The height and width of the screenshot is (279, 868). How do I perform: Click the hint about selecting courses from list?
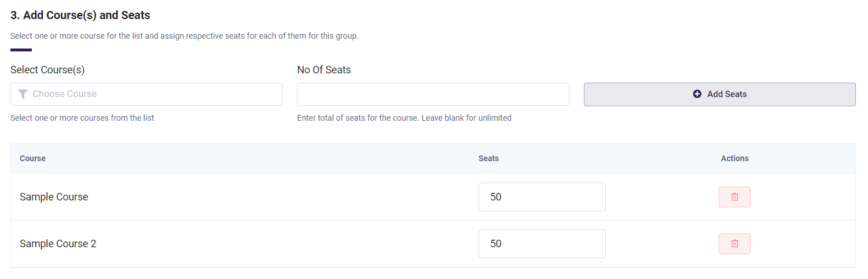coord(82,118)
